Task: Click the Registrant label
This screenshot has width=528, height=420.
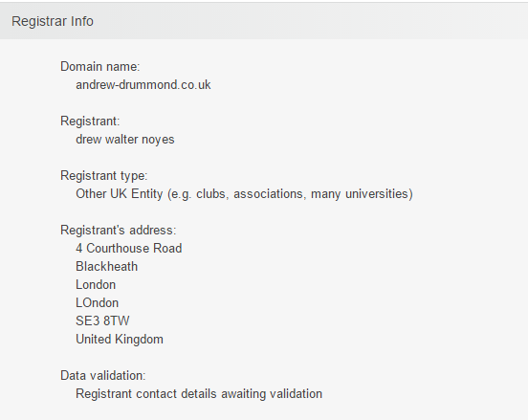Action: point(90,122)
